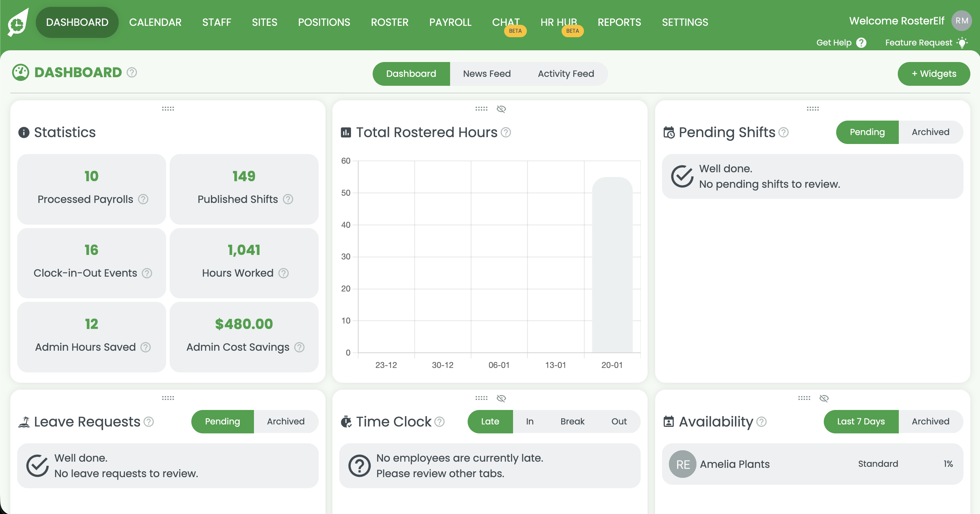Screen dimensions: 980x514
Task: Click the 20-01 bar in chart
Action: [612, 265]
